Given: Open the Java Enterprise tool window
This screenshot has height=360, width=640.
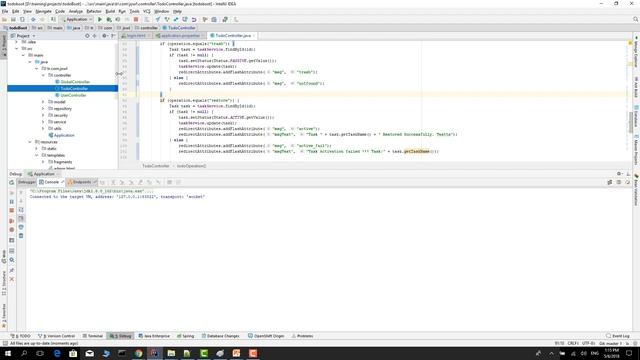Looking at the screenshot, I should click(154, 336).
